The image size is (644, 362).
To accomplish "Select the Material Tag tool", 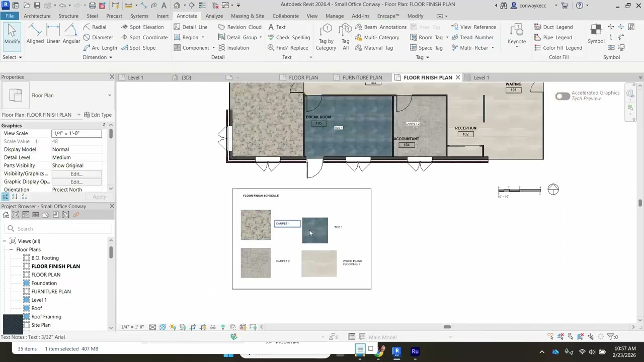I will click(374, 48).
